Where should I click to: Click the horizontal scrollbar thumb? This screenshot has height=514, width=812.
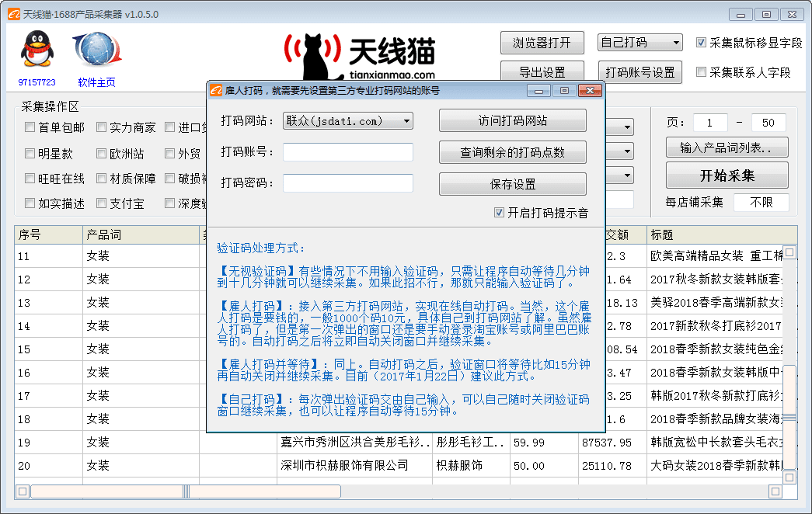coord(186,491)
